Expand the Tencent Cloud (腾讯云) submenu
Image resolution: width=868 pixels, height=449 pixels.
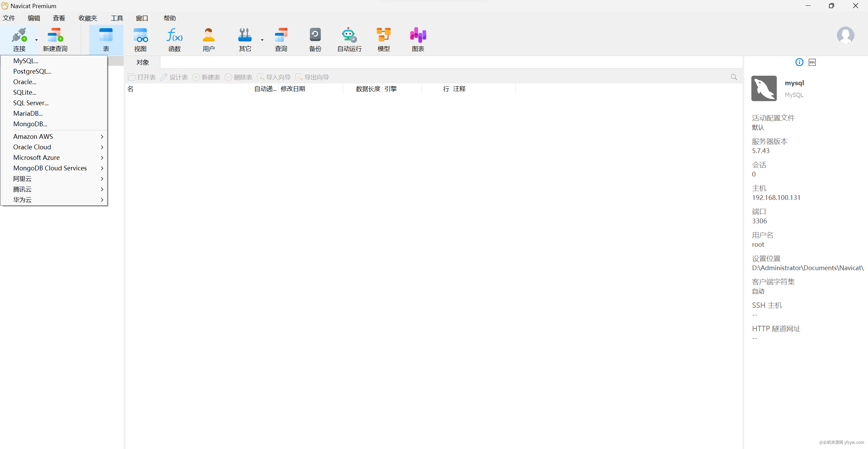coord(54,189)
